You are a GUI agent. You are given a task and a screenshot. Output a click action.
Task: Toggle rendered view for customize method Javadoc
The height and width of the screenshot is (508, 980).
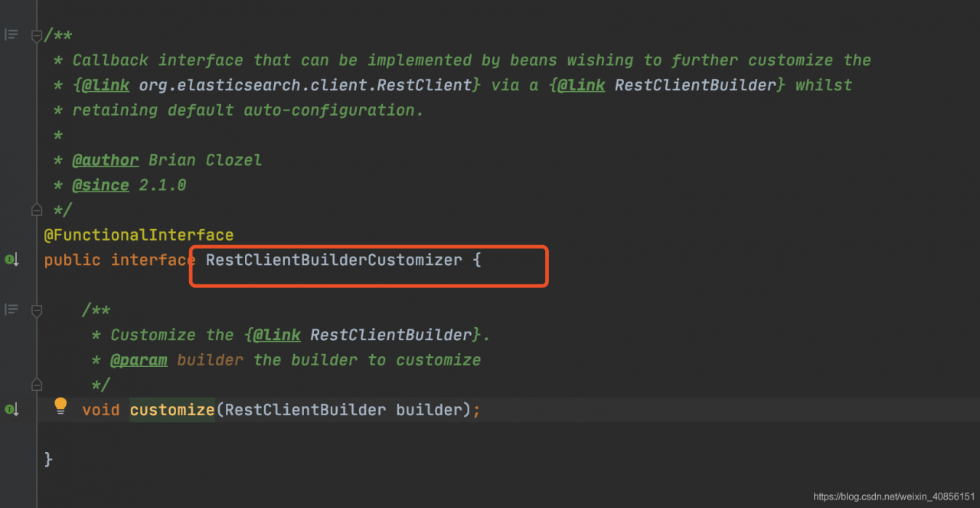11,310
